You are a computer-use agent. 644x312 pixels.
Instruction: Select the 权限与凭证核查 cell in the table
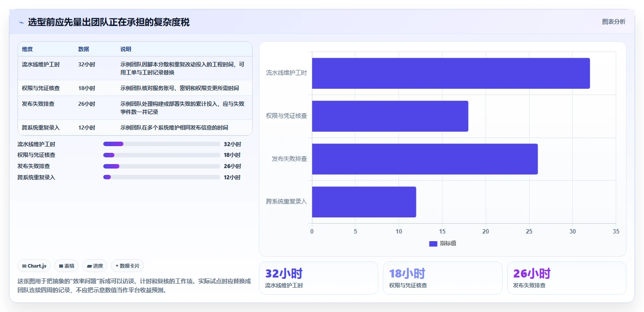pos(40,88)
